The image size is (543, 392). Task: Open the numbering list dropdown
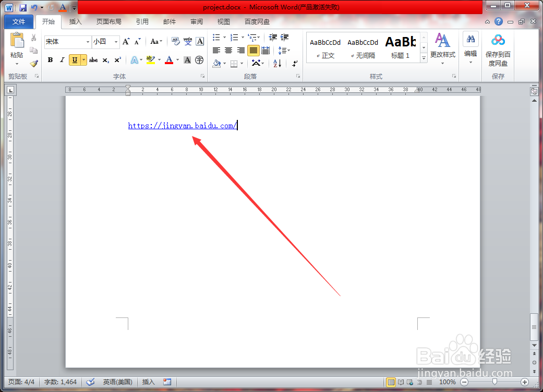click(243, 38)
